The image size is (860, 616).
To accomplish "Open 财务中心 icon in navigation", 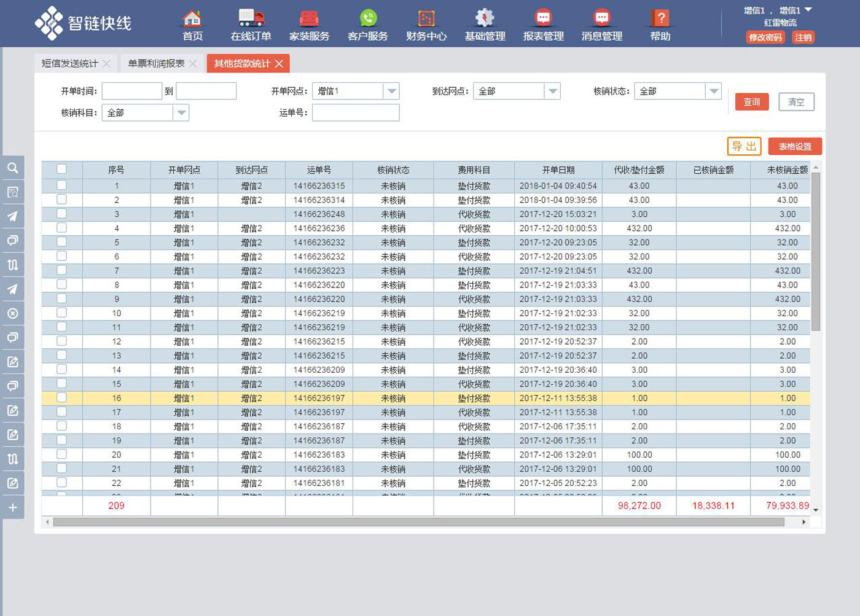I will [x=426, y=19].
